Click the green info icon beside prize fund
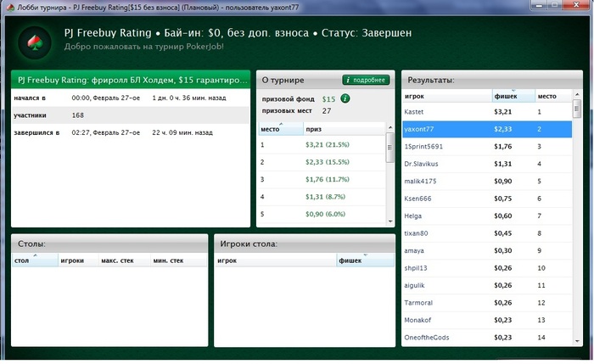 coord(345,98)
